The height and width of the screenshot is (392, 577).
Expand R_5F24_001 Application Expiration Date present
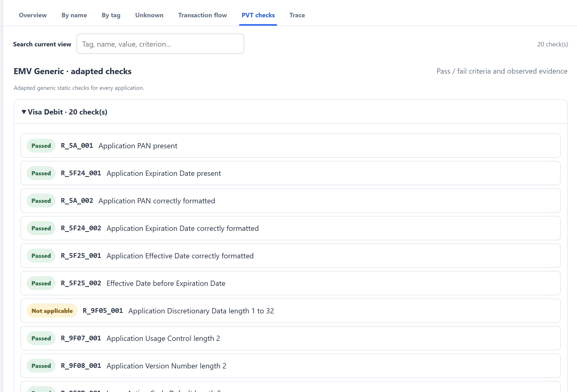(x=290, y=173)
